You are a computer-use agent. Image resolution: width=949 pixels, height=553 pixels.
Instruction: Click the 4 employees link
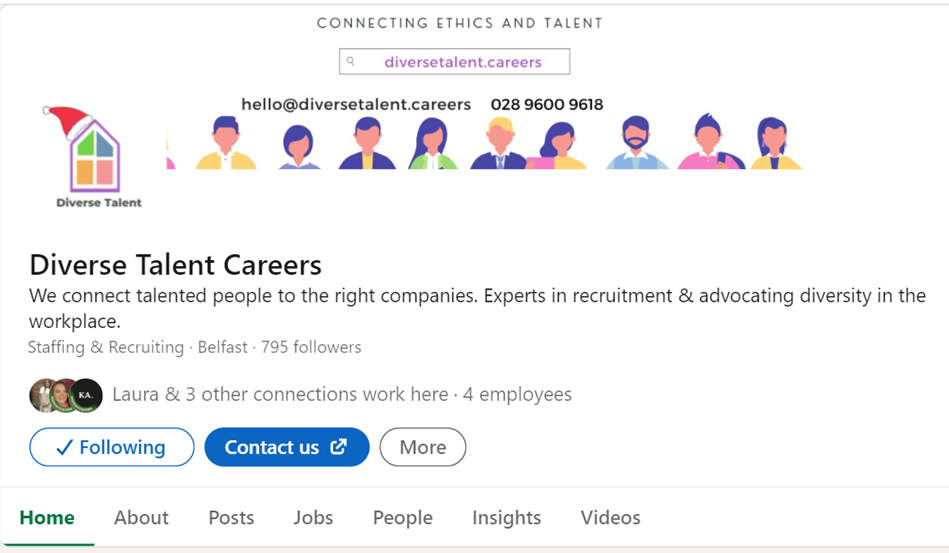click(x=517, y=394)
